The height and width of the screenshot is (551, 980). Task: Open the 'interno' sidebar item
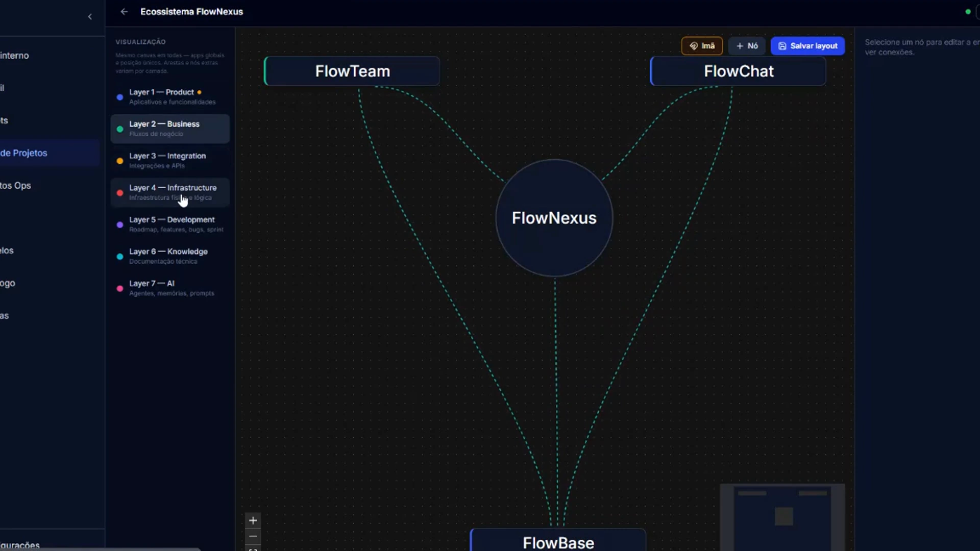(x=50, y=56)
